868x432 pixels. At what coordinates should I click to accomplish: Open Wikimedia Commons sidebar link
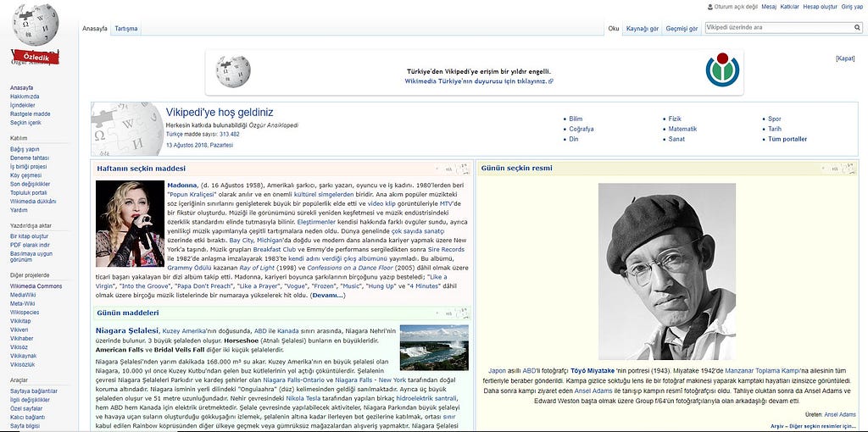click(36, 286)
